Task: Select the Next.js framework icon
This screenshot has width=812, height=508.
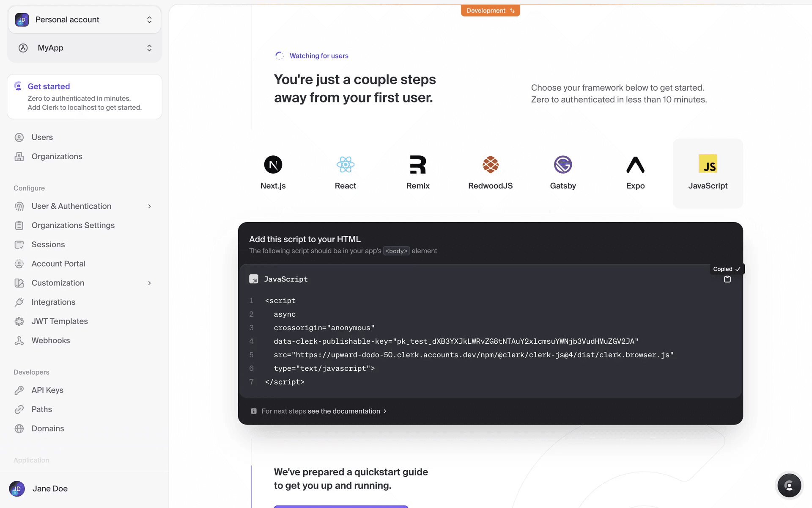Action: (x=273, y=165)
